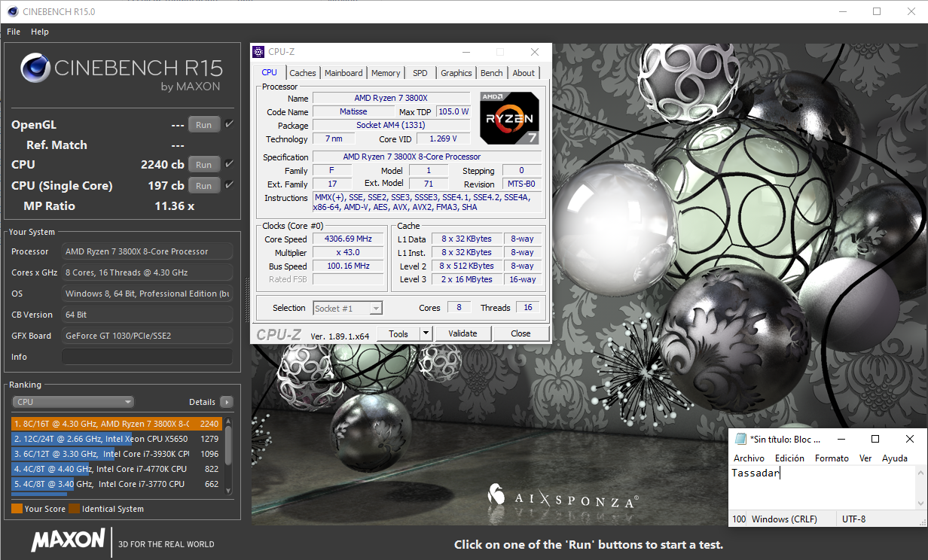Image resolution: width=928 pixels, height=560 pixels.
Task: Click the Notepad window title icon
Action: [740, 439]
